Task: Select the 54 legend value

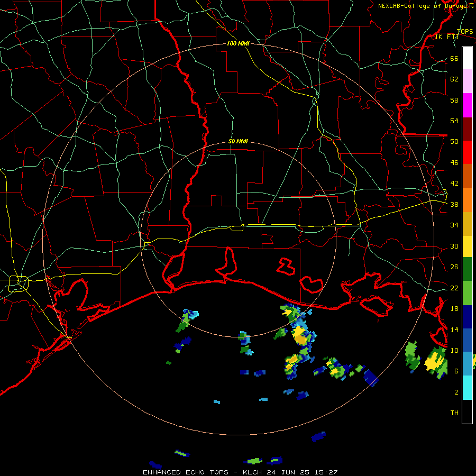Action: point(454,121)
